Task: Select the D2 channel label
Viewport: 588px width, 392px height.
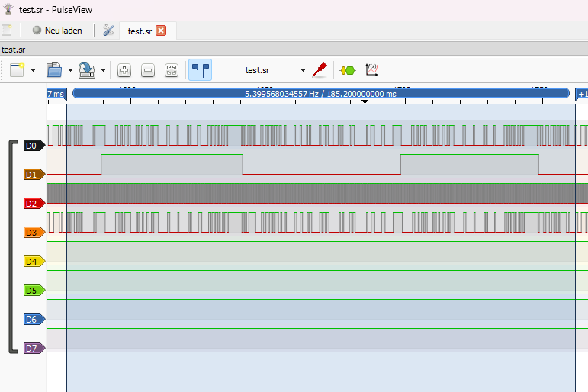Action: 34,204
